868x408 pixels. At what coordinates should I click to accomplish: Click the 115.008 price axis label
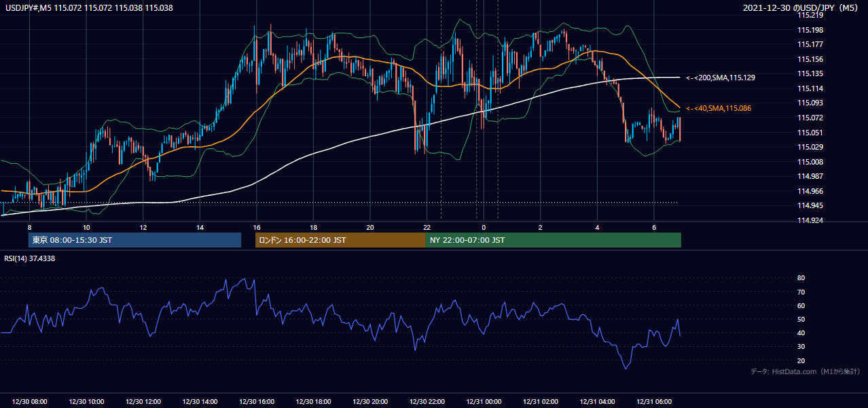click(x=809, y=162)
